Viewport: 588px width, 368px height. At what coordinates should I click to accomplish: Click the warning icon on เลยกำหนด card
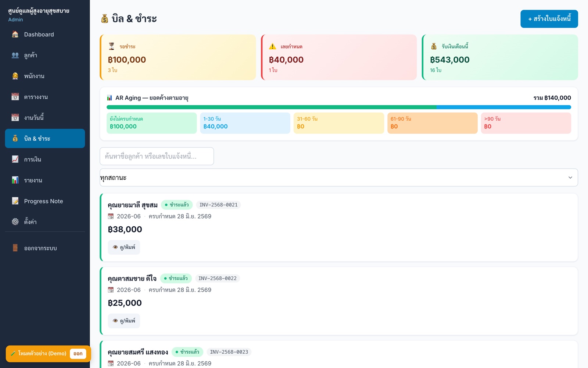(272, 46)
